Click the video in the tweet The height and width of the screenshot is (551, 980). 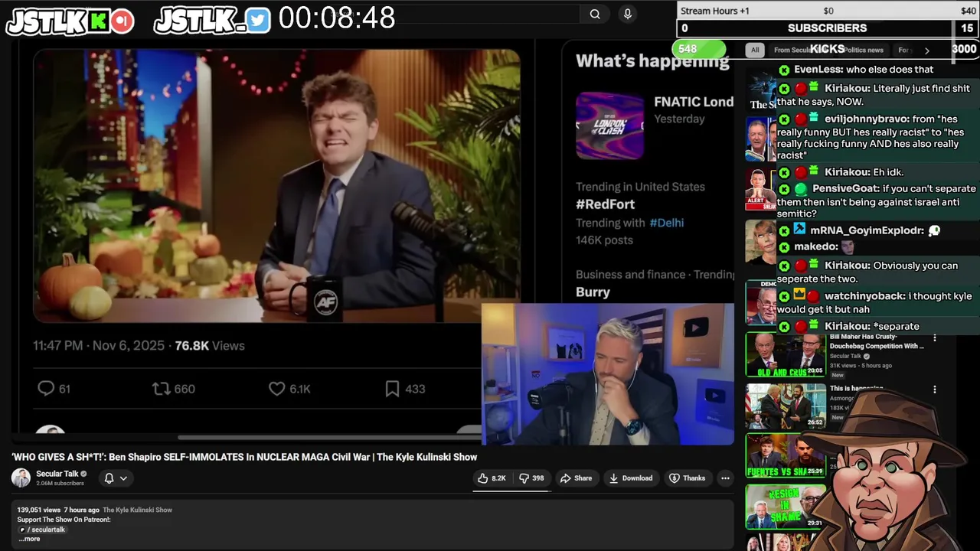coord(276,186)
